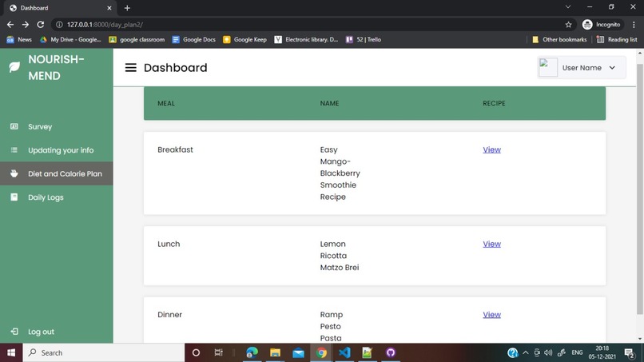Click the MEAL column header

[166, 103]
